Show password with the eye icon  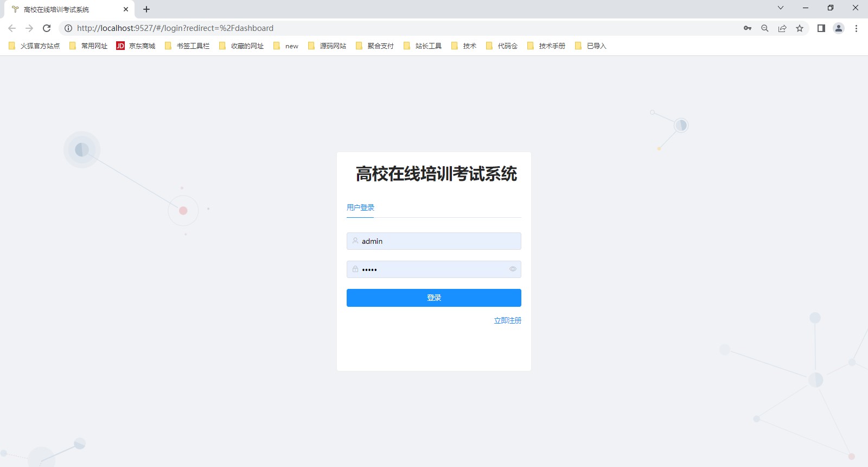(513, 269)
